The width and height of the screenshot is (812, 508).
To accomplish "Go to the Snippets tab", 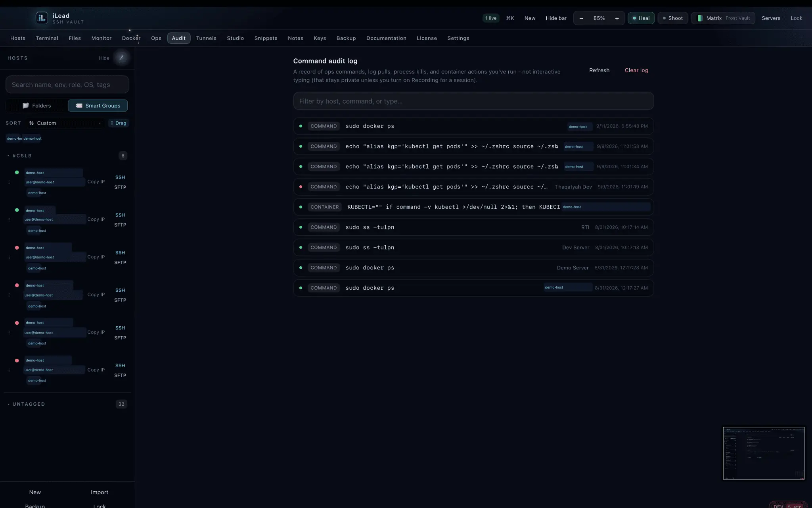I will click(266, 38).
